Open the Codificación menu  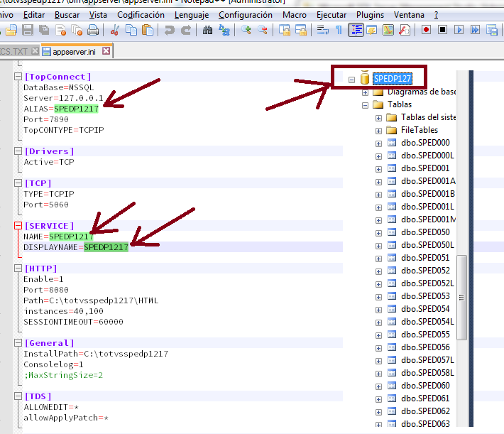click(141, 15)
